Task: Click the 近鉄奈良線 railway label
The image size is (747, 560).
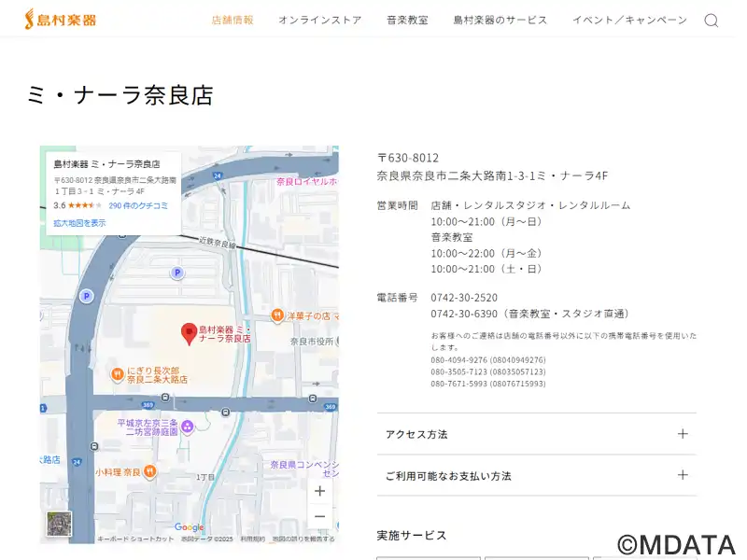Action: coord(218,243)
